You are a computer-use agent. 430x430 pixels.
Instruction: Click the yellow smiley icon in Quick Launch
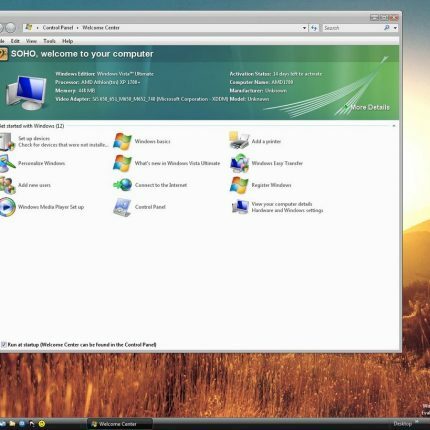42,424
